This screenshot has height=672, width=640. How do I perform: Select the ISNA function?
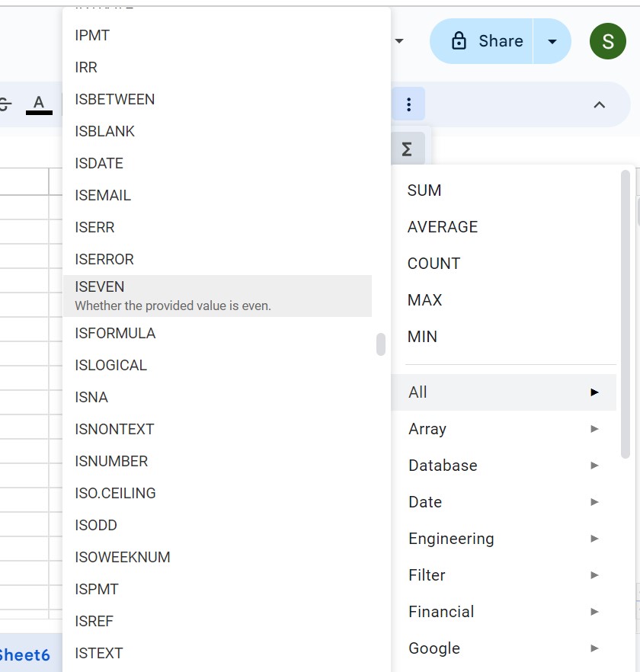(x=217, y=397)
